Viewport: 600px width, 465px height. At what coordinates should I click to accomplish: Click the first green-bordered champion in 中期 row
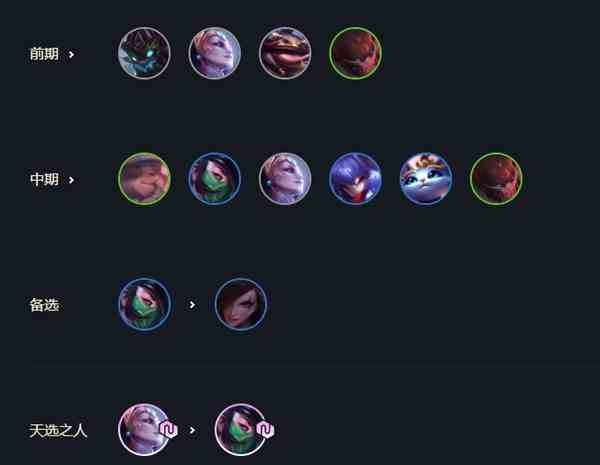(x=144, y=179)
